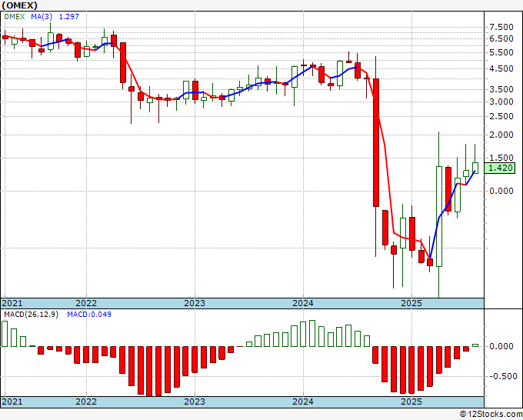Open the 12Stocks.com copyright link
This screenshot has height=420, width=523.
[x=491, y=415]
